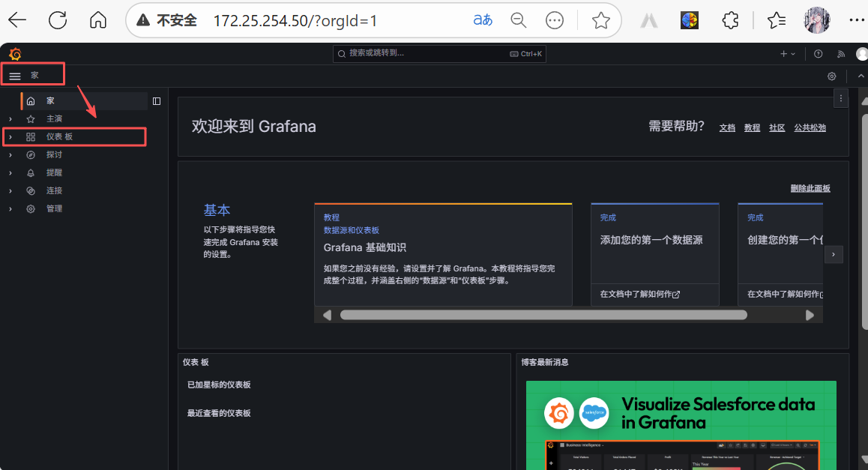Go back with the browser back arrow
The height and width of the screenshot is (470, 868).
point(17,20)
